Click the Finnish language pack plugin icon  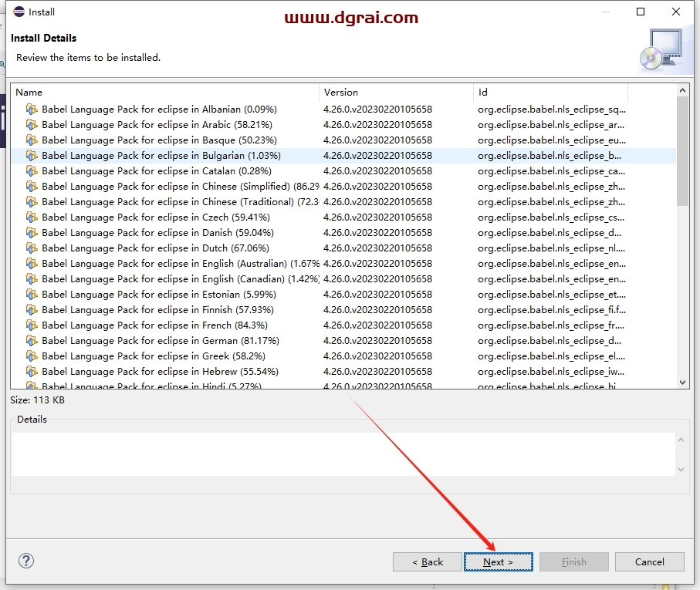coord(31,309)
